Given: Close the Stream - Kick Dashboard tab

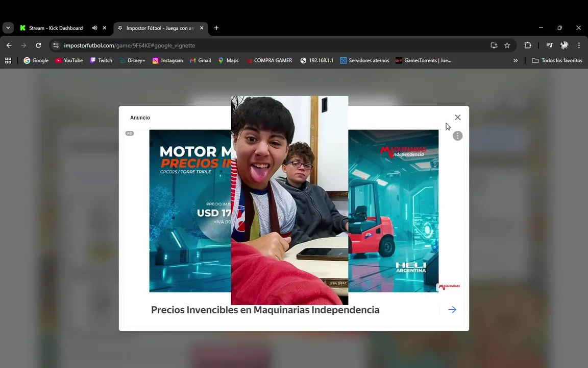Looking at the screenshot, I should tap(105, 28).
